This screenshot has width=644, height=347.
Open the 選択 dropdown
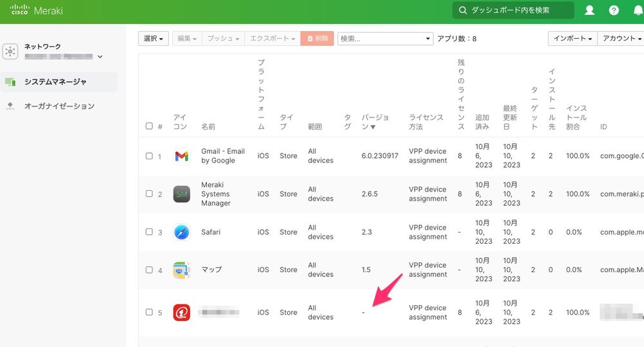(x=153, y=38)
